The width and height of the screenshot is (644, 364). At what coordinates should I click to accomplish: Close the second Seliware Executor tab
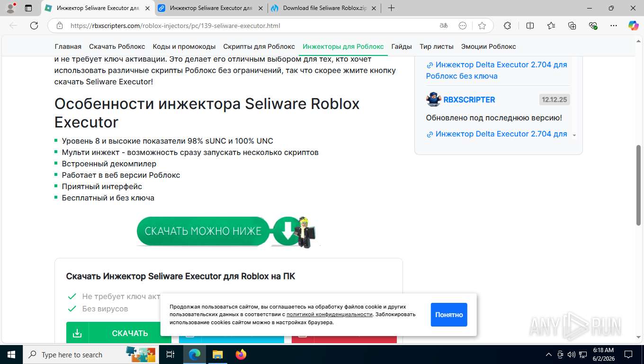click(261, 8)
